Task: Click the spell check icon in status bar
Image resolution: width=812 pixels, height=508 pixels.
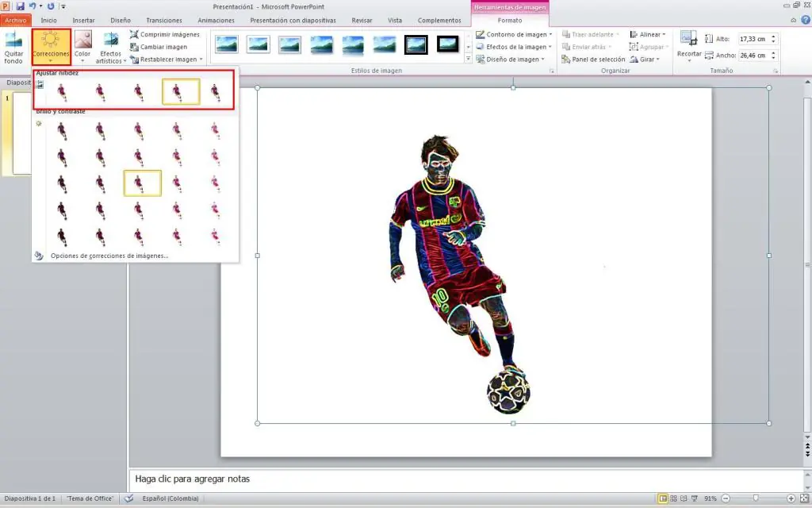Action: [129, 498]
